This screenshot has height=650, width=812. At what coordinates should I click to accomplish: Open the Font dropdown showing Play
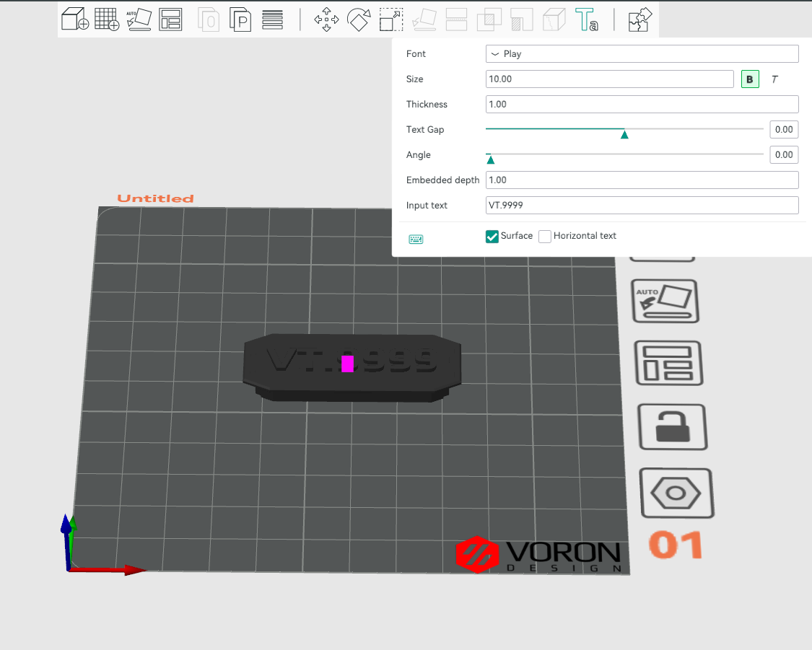tap(642, 54)
